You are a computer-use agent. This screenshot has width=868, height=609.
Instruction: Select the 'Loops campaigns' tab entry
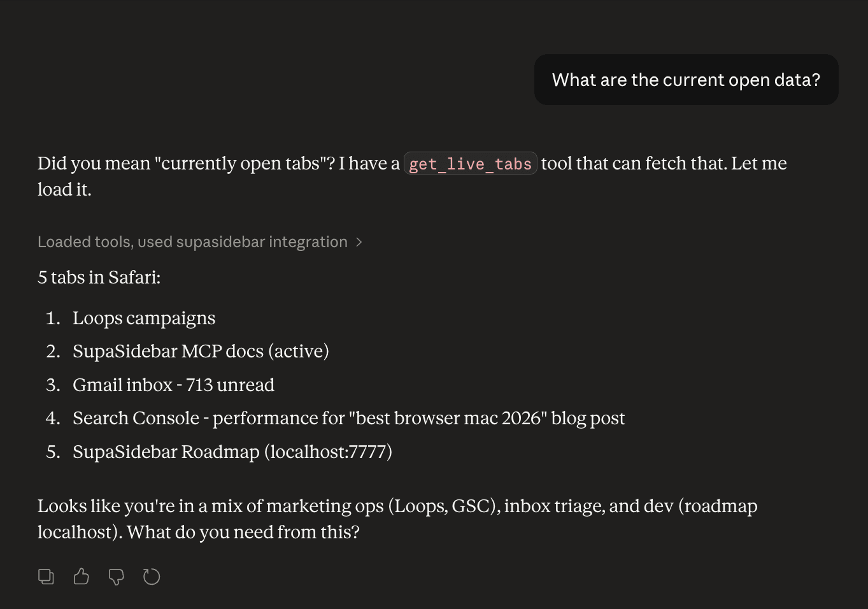click(x=144, y=318)
